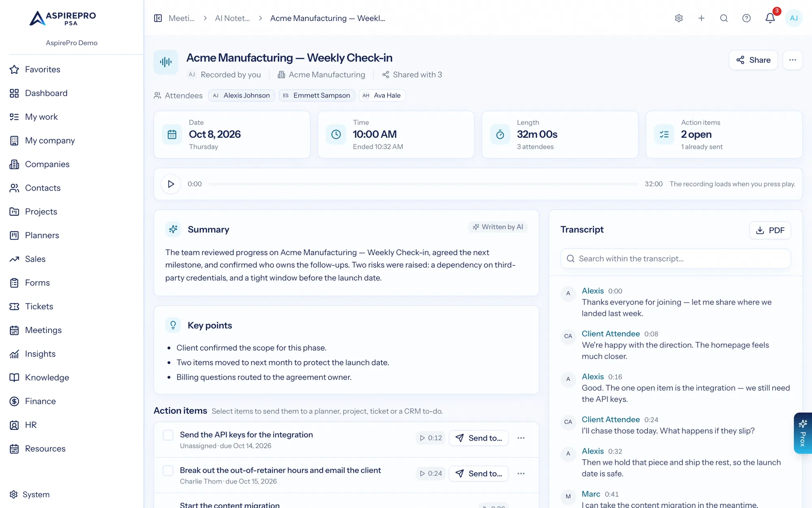Click the Alexis Johnson attendee chip

click(x=242, y=96)
